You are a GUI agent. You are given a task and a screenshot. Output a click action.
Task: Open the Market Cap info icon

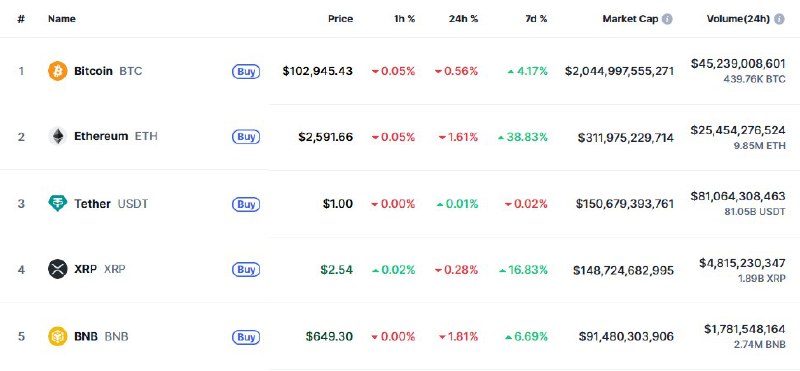point(667,19)
